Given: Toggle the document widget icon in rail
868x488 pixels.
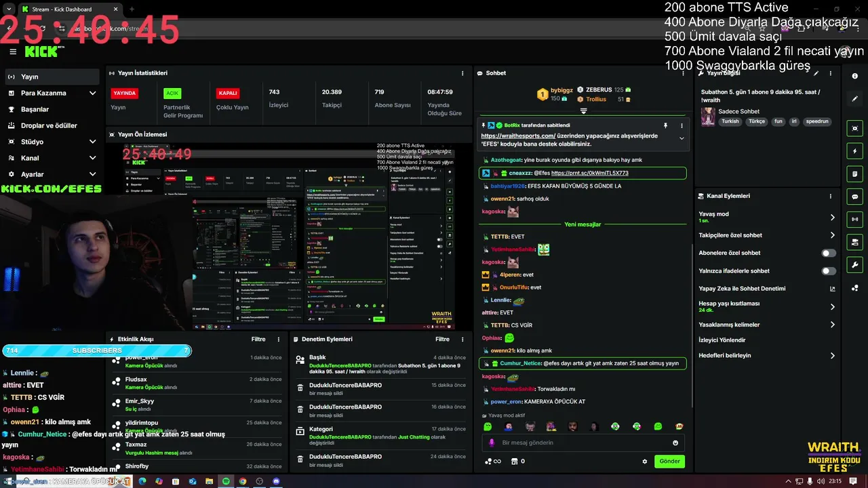Looking at the screenshot, I should (855, 174).
